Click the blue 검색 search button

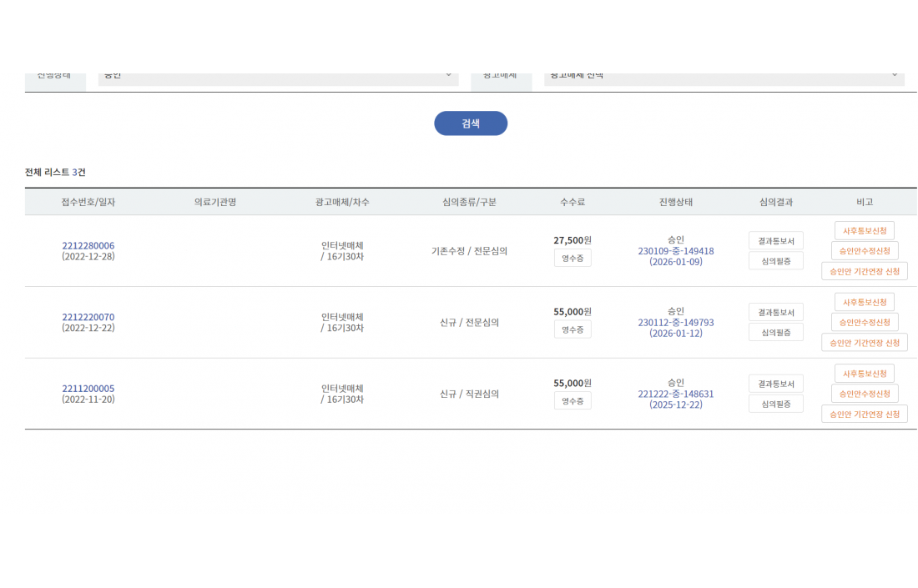pos(471,123)
